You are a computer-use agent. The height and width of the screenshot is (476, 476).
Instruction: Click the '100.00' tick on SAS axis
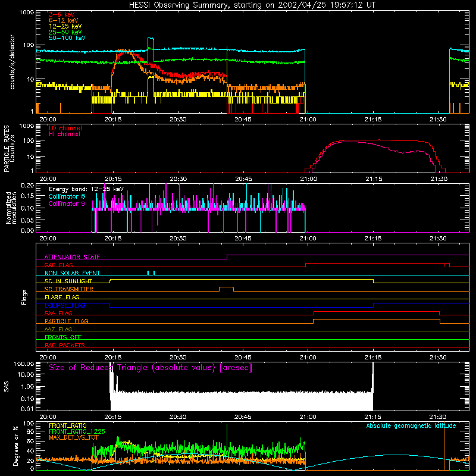[24, 364]
